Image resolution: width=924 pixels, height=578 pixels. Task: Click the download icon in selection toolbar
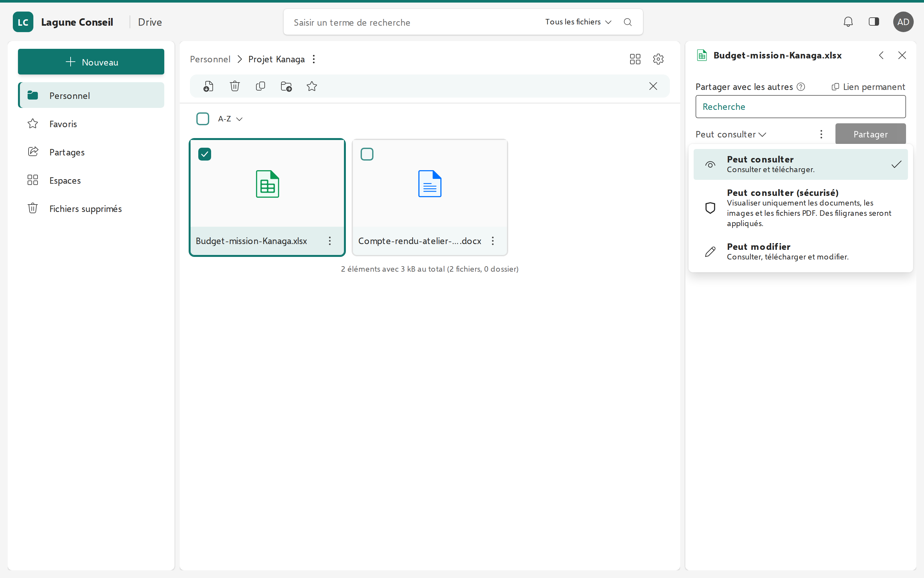[209, 86]
